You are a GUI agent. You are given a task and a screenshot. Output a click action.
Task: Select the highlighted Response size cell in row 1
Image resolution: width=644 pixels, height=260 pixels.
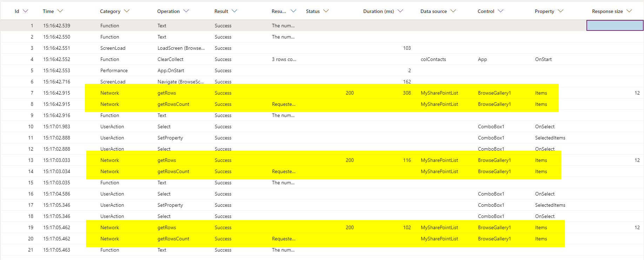tap(615, 26)
